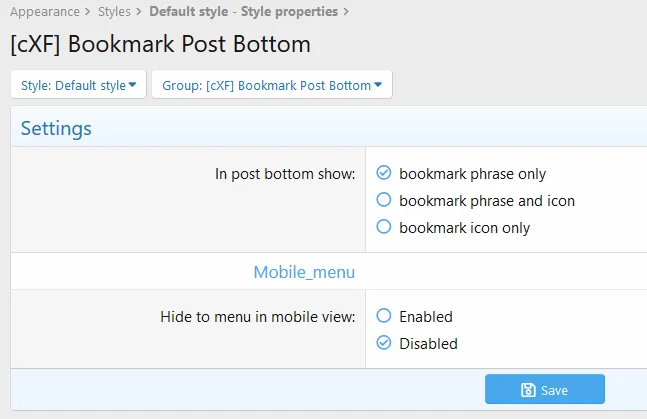Viewport: 647px width, 419px height.
Task: Navigate to Default style - Style properties
Action: tap(244, 12)
